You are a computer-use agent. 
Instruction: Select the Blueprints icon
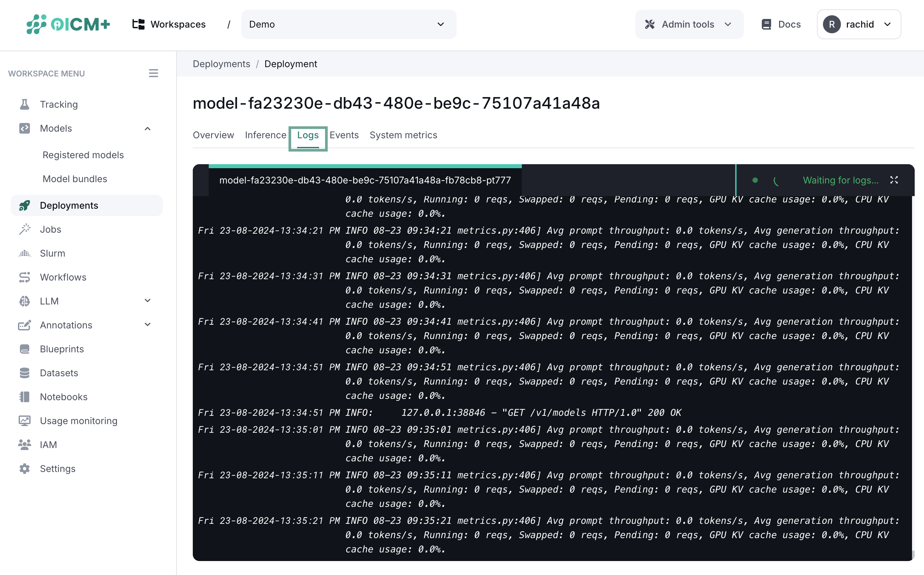25,349
